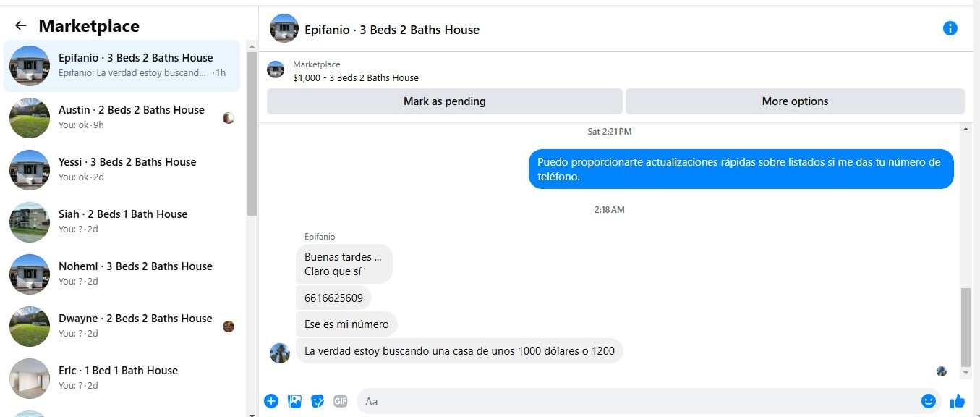Click the conversation list scrollbar thumb
This screenshot has width=980, height=417.
tap(252, 134)
